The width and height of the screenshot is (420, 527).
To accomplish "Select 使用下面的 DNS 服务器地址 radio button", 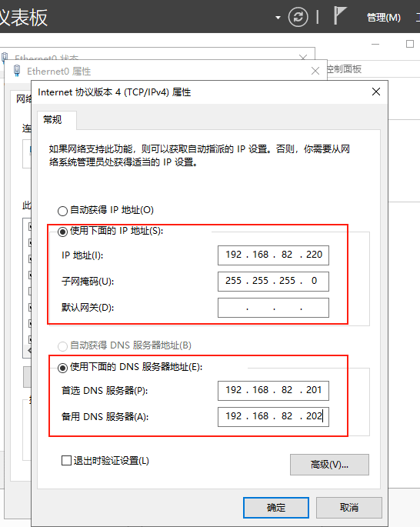I will pos(62,368).
